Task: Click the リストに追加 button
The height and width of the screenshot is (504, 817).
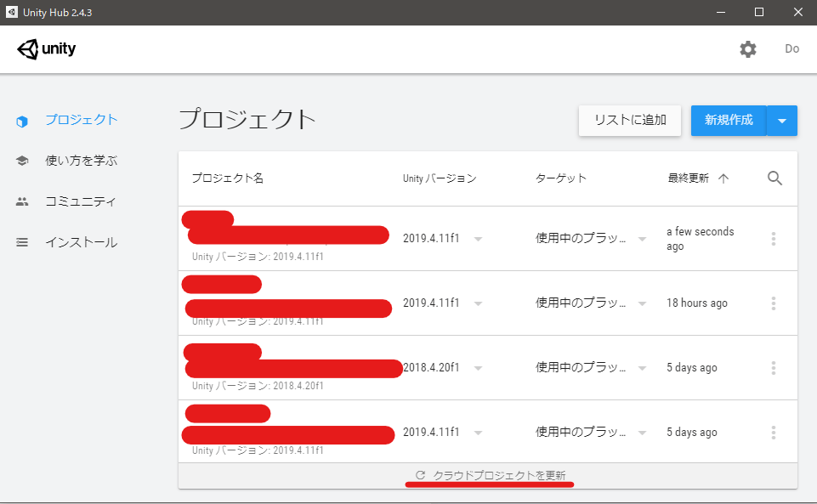Action: pyautogui.click(x=629, y=121)
